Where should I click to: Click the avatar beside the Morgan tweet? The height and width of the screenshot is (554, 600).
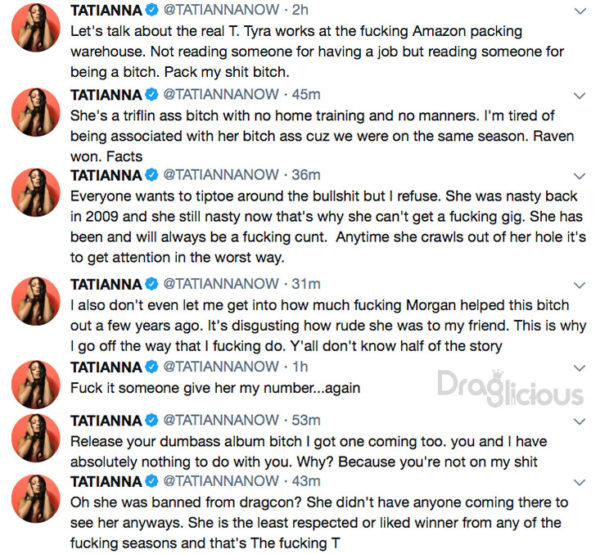33,306
